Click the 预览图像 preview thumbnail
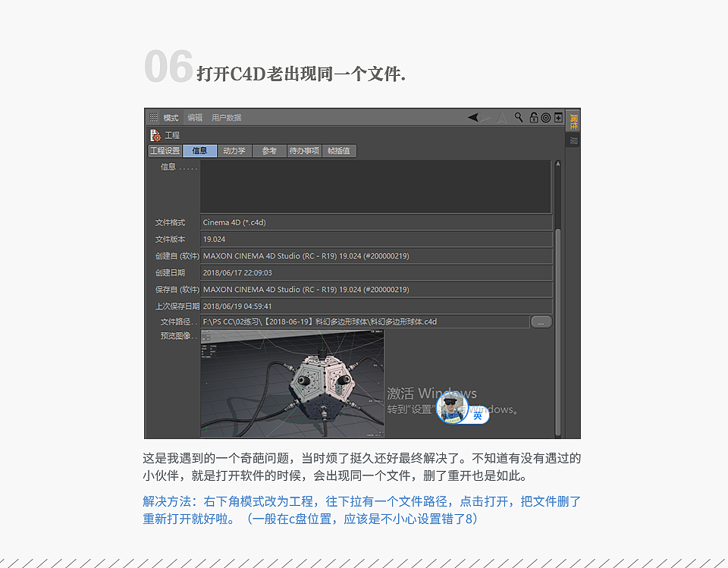 (292, 384)
